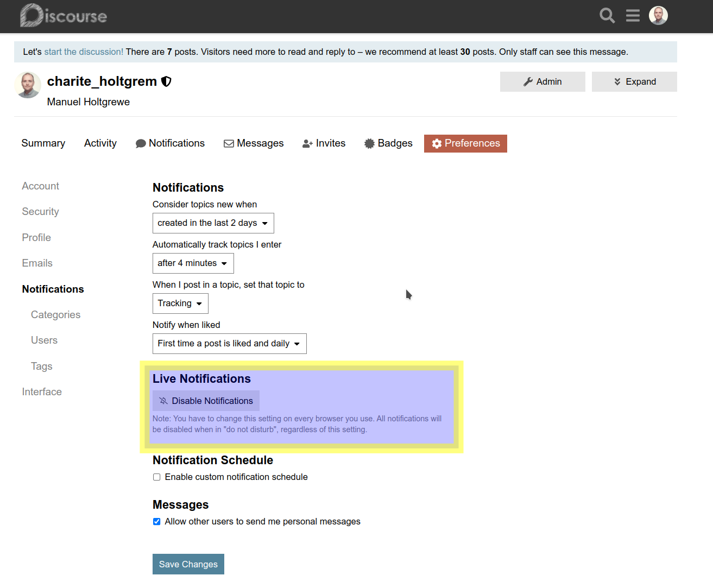The image size is (713, 588).
Task: Open the Tracking dropdown
Action: [180, 304]
